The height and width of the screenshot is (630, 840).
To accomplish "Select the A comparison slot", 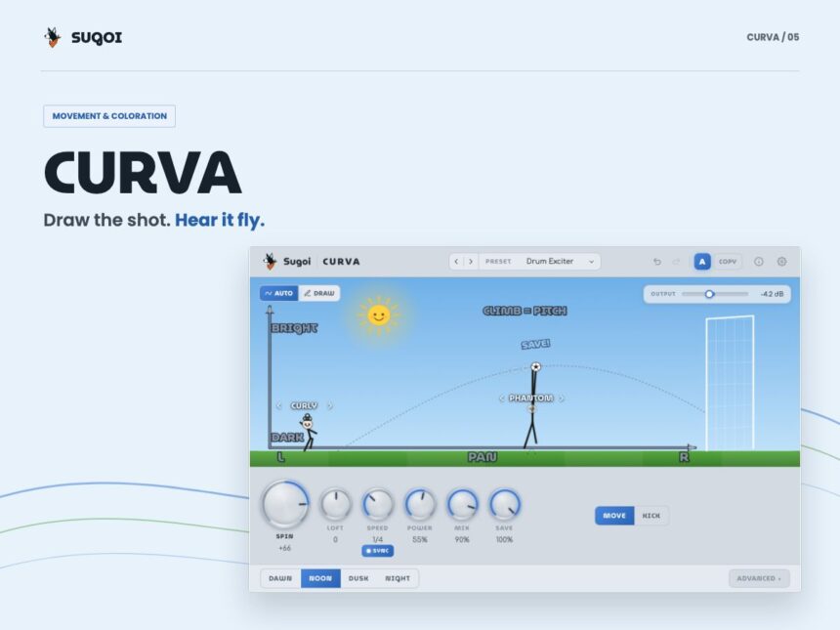I will pos(702,262).
